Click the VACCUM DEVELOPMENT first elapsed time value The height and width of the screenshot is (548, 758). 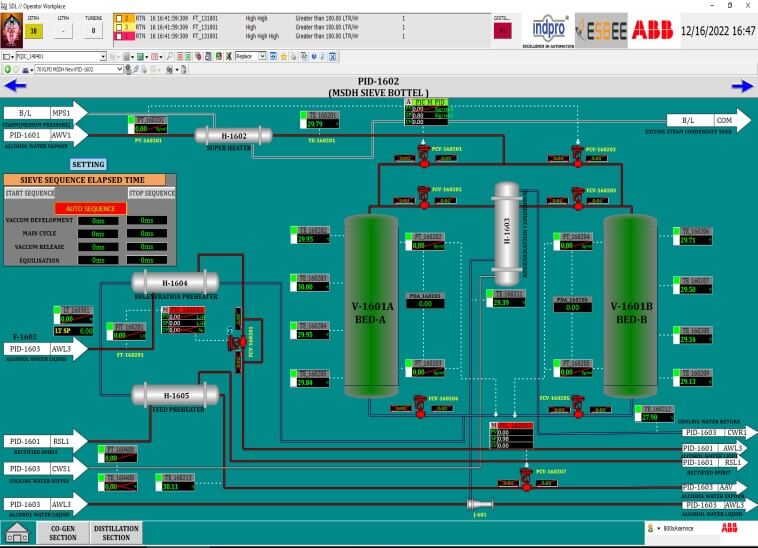click(98, 221)
